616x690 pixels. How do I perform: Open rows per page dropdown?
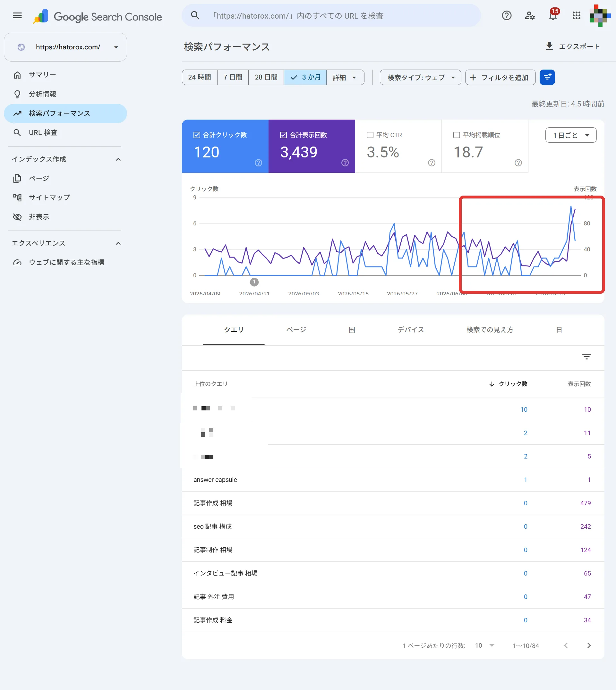[485, 645]
